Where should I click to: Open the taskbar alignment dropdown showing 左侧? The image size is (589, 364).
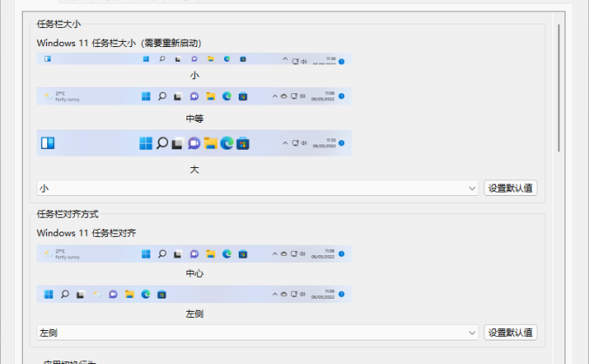pos(258,333)
